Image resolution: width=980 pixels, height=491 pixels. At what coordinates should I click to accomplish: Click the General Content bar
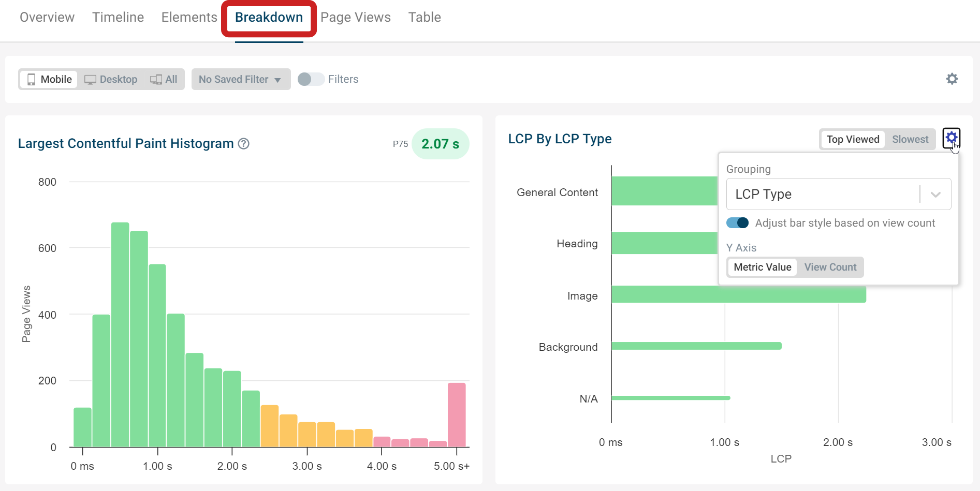664,191
